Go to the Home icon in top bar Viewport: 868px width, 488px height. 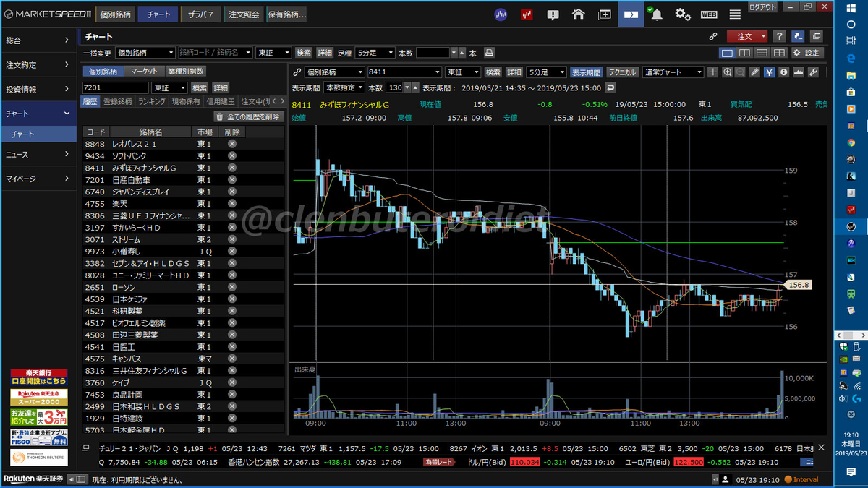pos(578,14)
